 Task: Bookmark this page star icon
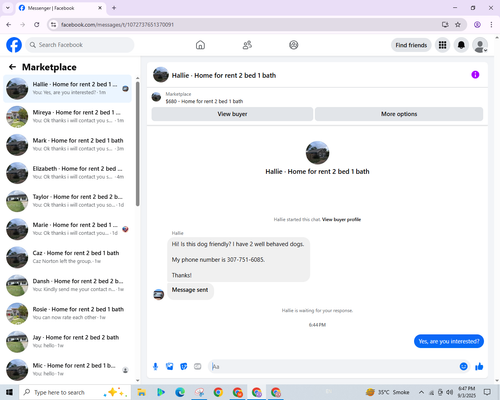pyautogui.click(x=458, y=24)
